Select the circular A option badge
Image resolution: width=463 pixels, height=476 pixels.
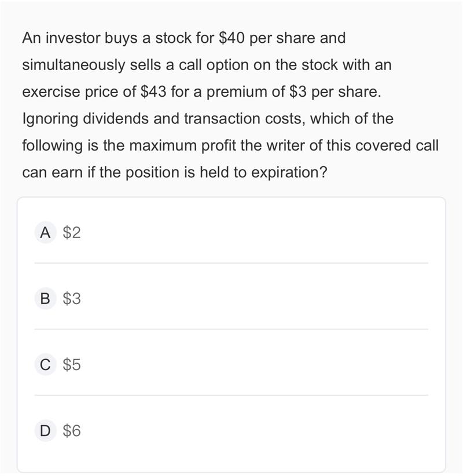click(45, 233)
